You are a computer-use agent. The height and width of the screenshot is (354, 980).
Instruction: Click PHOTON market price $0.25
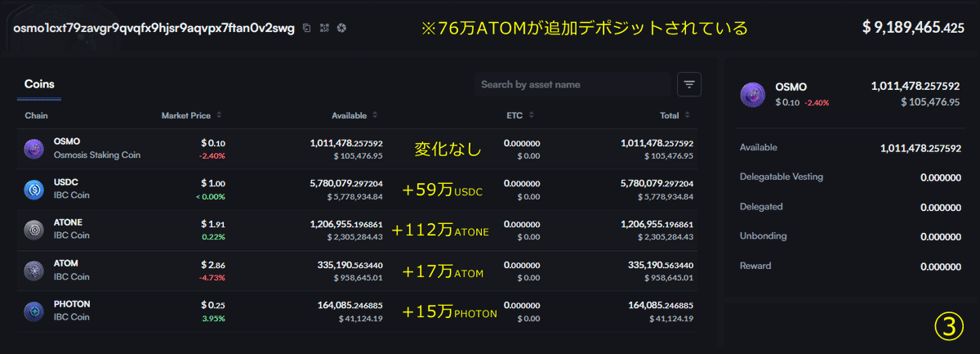212,305
